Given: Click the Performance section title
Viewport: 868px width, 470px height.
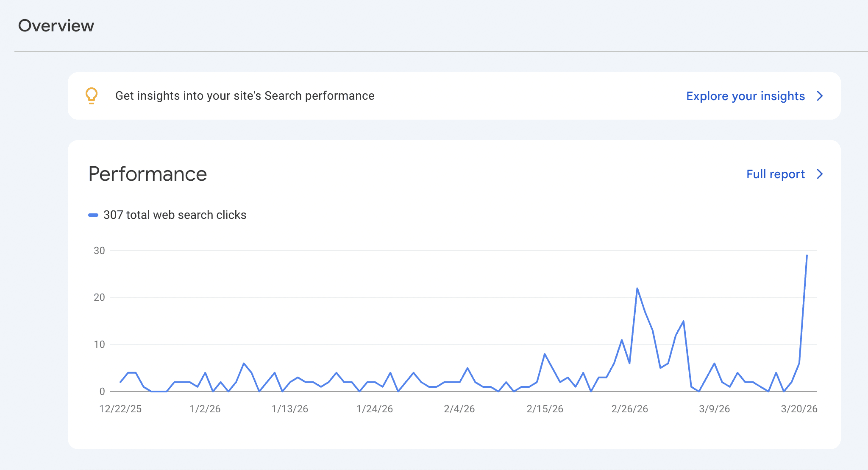Looking at the screenshot, I should (147, 174).
